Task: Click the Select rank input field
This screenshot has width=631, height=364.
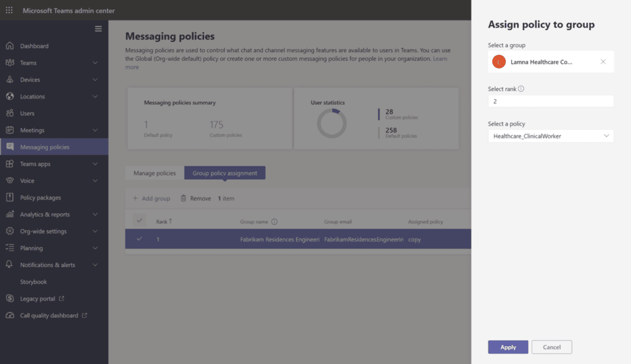Action: click(550, 102)
